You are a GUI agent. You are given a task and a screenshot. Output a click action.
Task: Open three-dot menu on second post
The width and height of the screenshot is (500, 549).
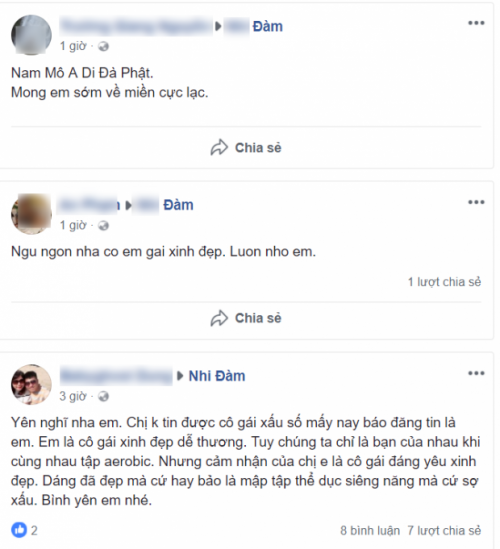(476, 202)
